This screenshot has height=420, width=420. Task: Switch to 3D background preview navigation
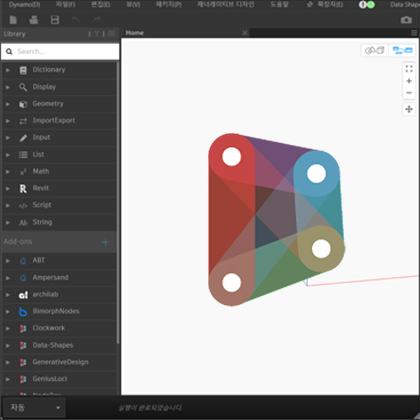coord(375,50)
